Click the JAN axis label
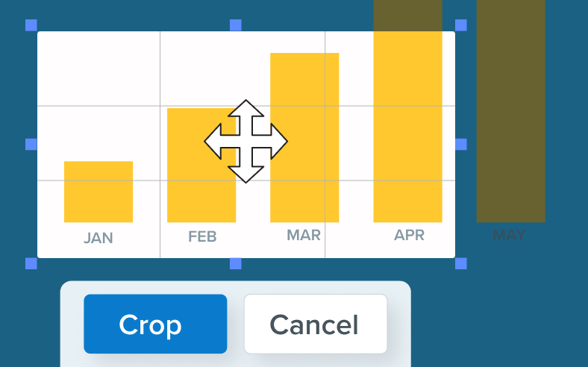This screenshot has width=588, height=367. coord(98,238)
